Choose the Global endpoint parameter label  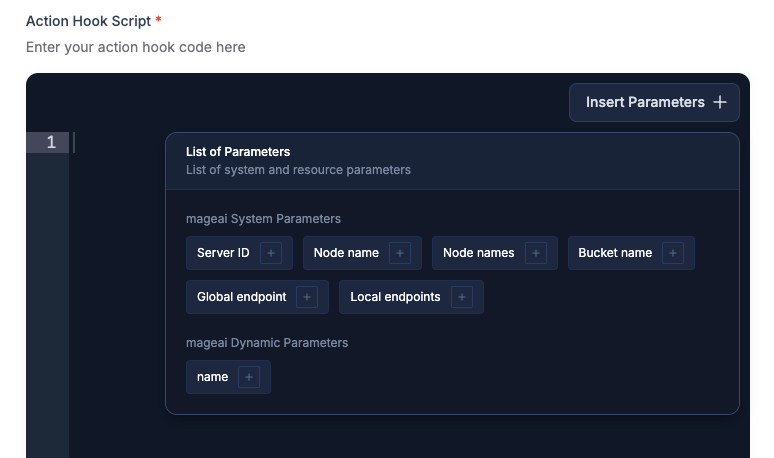pyautogui.click(x=241, y=297)
